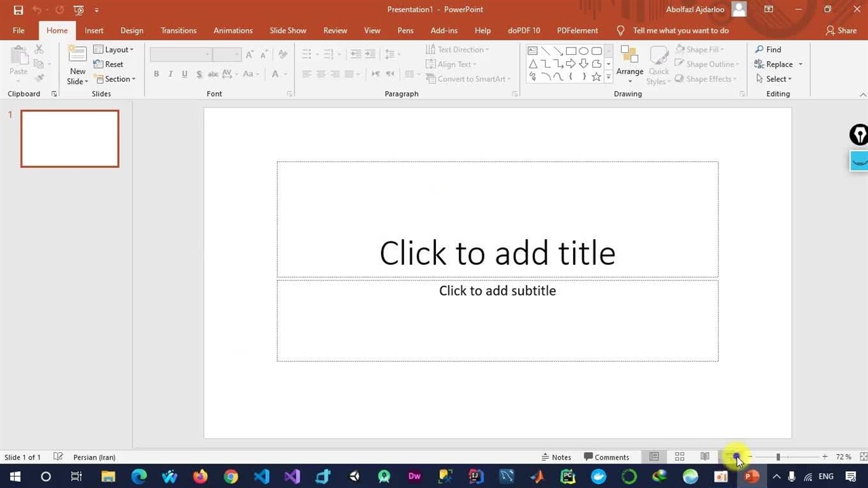Collapse the ribbon with the chevron
868x488 pixels.
863,94
